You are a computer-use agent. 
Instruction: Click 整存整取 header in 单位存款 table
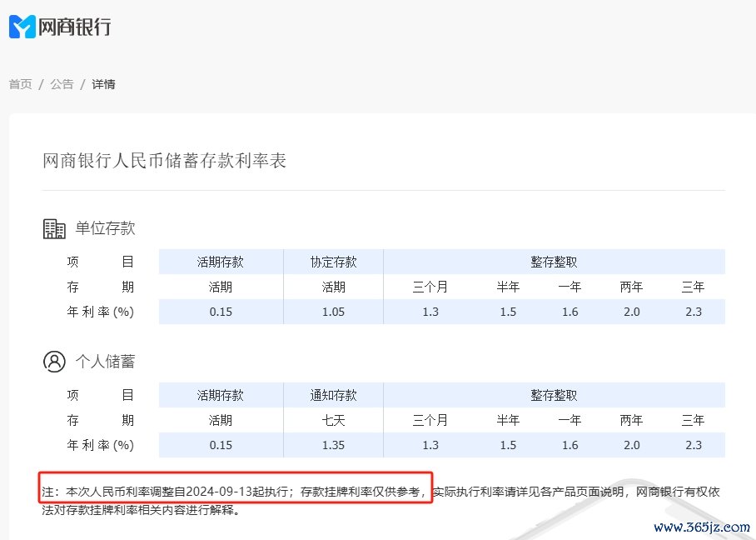tap(554, 262)
